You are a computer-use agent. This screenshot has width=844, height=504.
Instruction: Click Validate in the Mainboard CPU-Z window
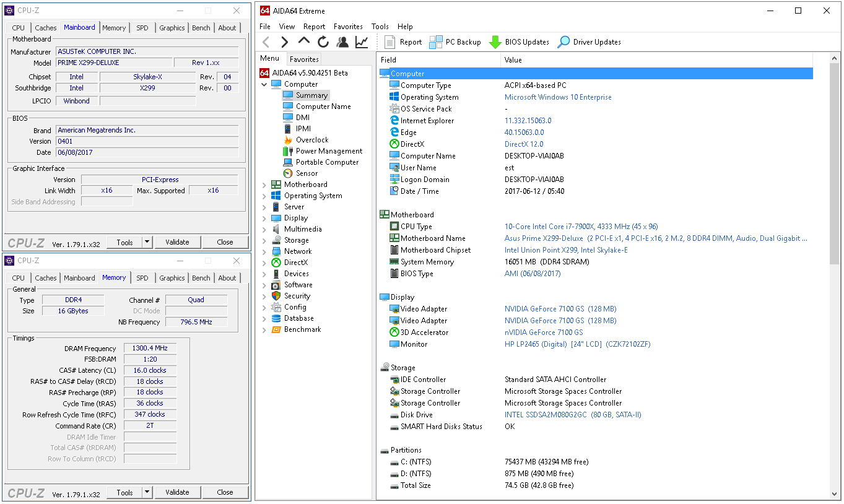(x=177, y=242)
